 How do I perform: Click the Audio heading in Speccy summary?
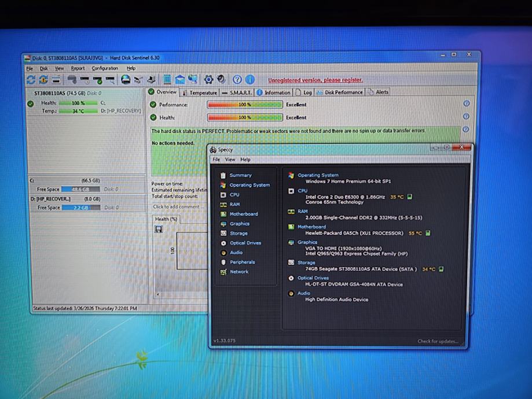[x=304, y=293]
